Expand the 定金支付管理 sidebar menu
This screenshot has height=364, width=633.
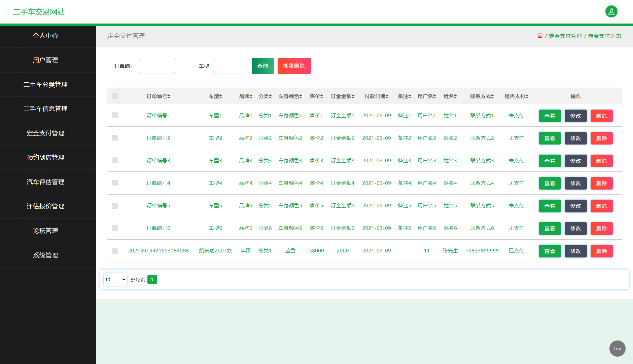point(48,133)
